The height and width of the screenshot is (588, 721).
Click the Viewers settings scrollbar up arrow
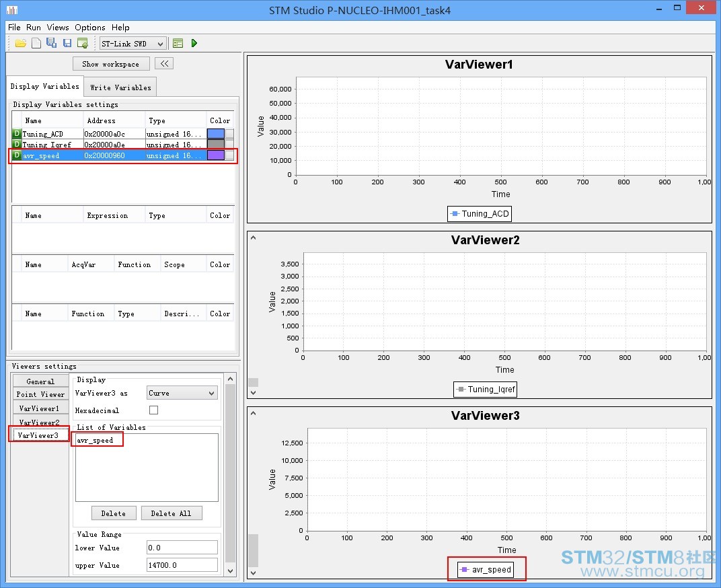pyautogui.click(x=231, y=379)
